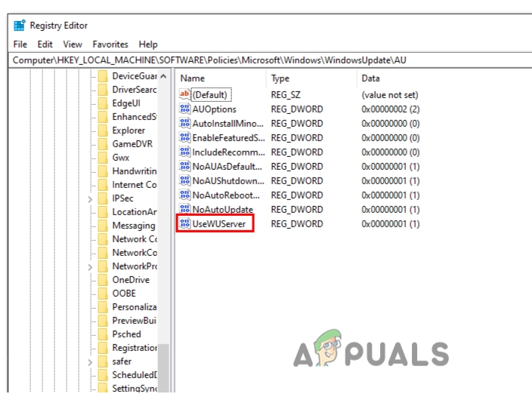Click REG_SZ type of (Default) row
Image resolution: width=532 pixels, height=394 pixels.
tap(286, 95)
